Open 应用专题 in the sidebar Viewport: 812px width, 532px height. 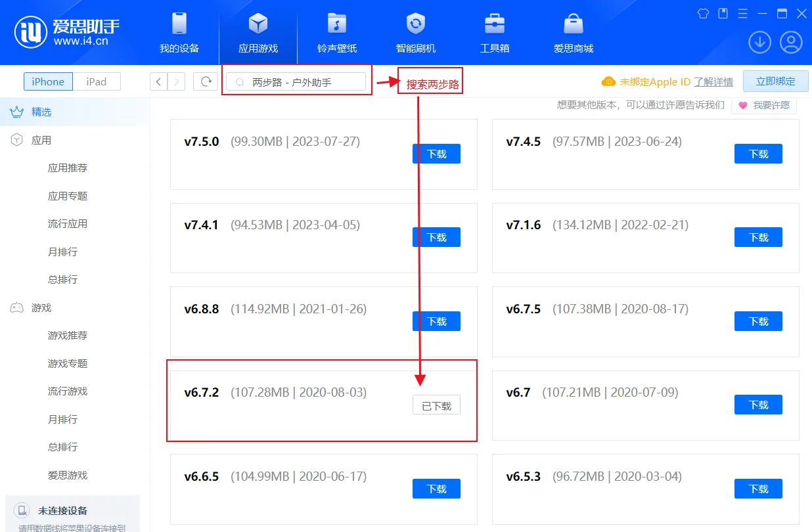coord(68,196)
